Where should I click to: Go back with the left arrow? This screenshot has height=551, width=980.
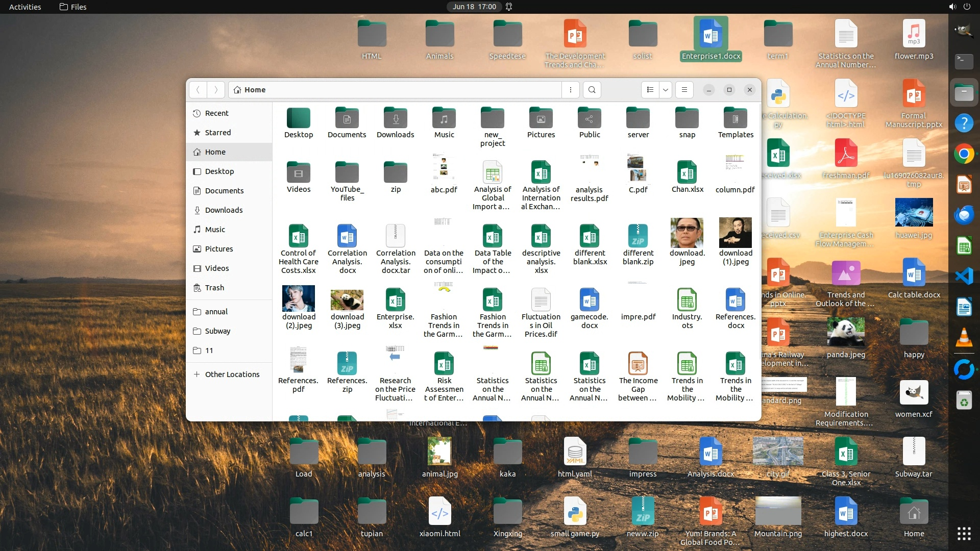[x=198, y=90]
